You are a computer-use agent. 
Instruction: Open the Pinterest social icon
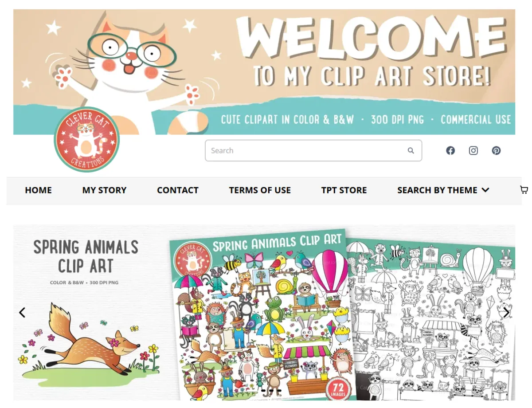(x=496, y=151)
